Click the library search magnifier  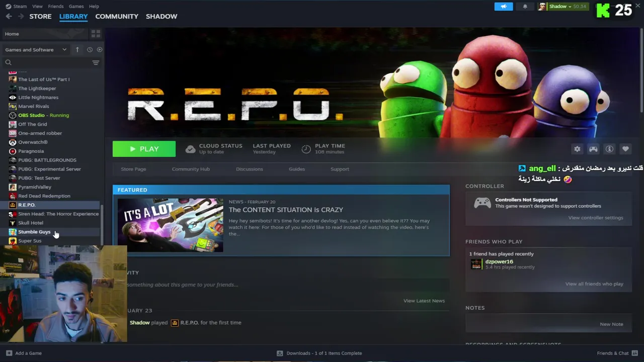point(8,62)
